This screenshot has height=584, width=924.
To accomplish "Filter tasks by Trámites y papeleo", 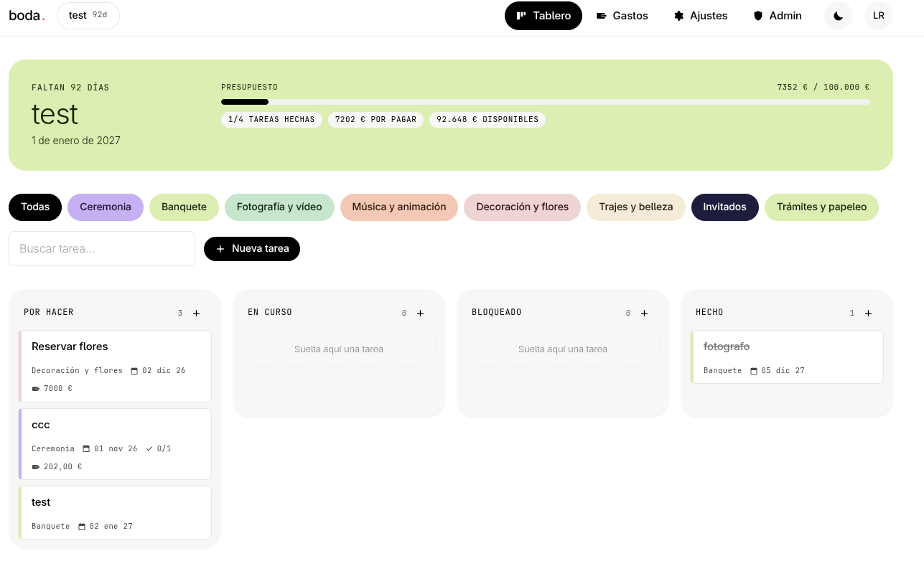I will [822, 207].
